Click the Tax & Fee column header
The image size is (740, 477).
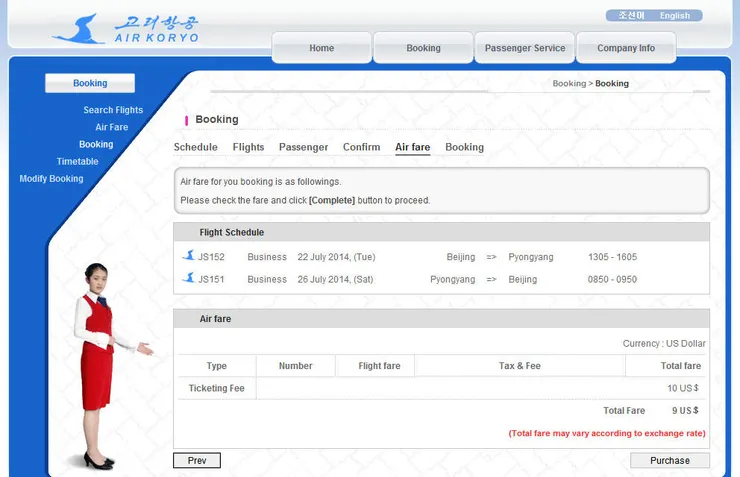520,366
